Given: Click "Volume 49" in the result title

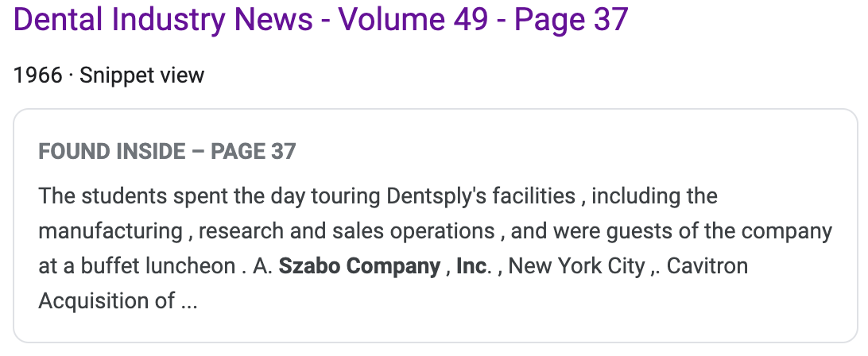Looking at the screenshot, I should [x=413, y=20].
